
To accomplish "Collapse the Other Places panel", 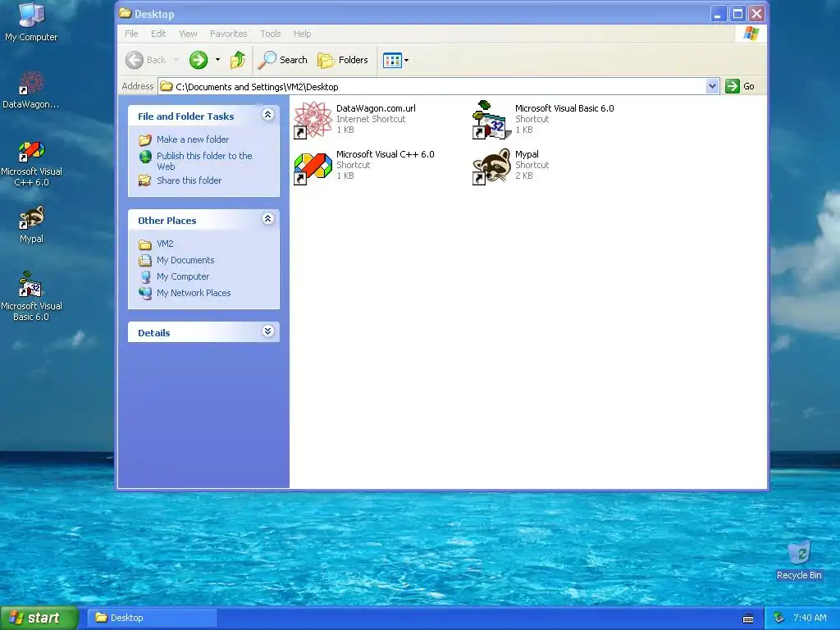I will [268, 218].
